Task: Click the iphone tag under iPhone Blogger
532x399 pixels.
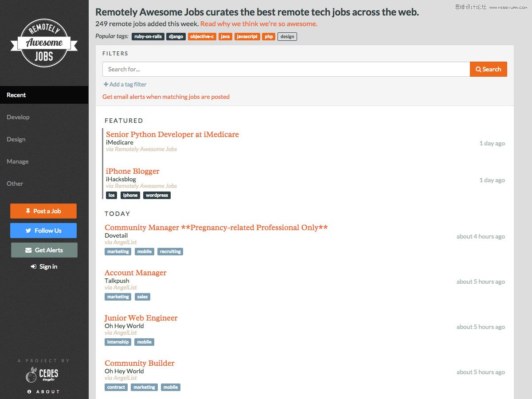Action: pos(130,195)
